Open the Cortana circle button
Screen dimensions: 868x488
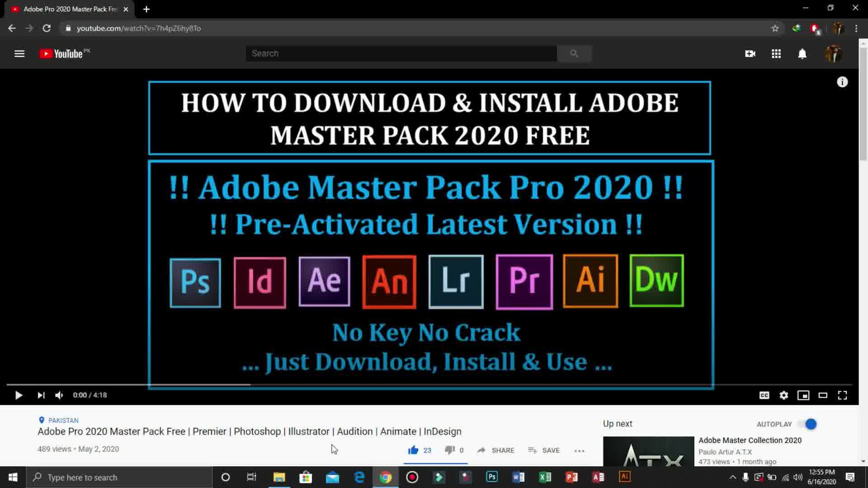click(x=225, y=477)
